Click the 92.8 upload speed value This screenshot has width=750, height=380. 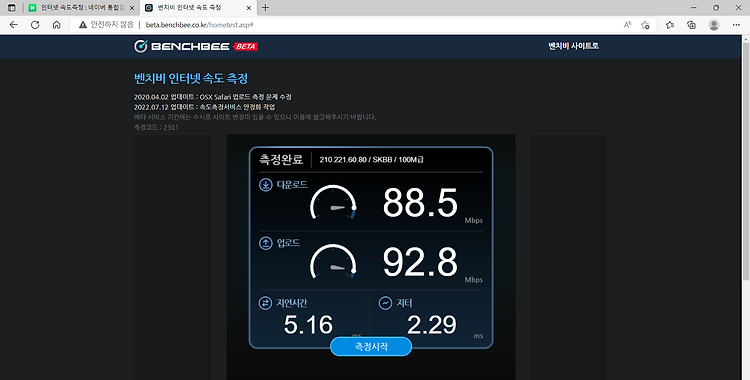(420, 262)
